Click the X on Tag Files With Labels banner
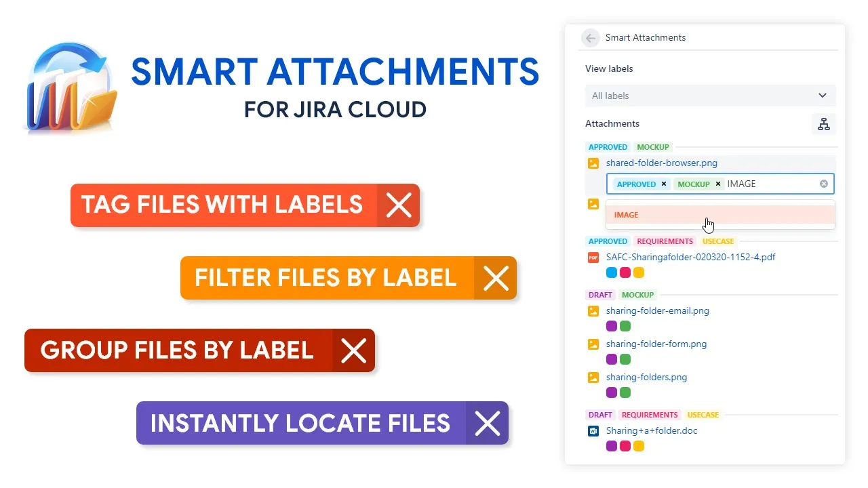This screenshot has width=868, height=488. click(x=399, y=205)
